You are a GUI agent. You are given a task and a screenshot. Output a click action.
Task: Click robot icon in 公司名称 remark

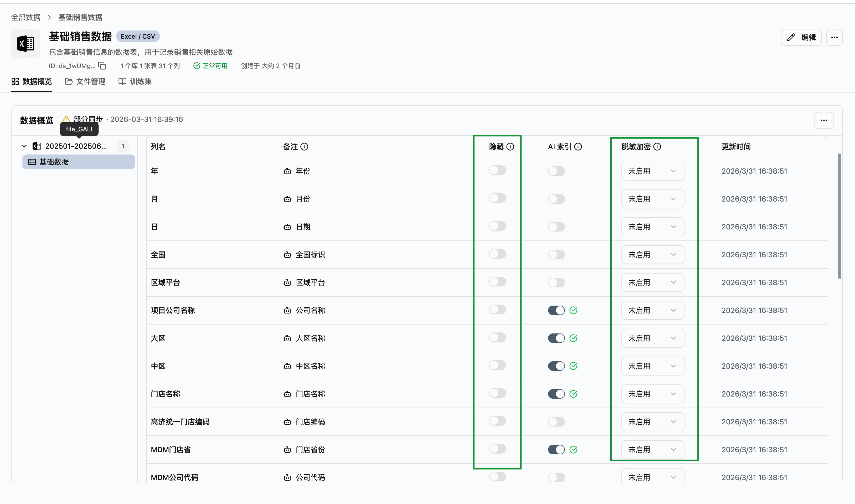tap(287, 310)
